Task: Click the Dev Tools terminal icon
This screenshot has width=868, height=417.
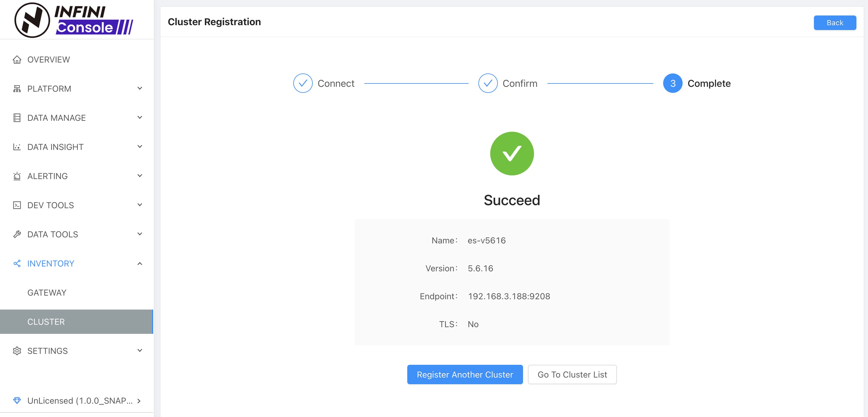Action: pyautogui.click(x=17, y=205)
